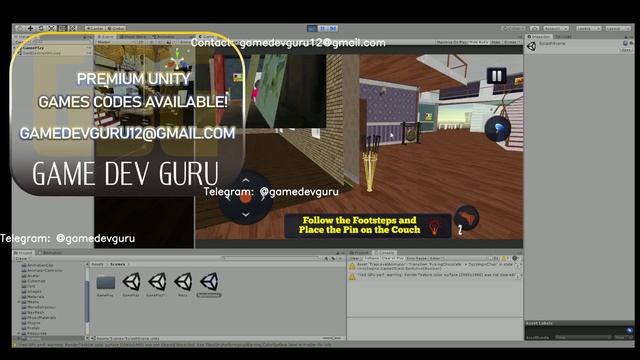Select the Hand tool in Unity toolbar
The width and height of the screenshot is (640, 360).
[x=20, y=28]
